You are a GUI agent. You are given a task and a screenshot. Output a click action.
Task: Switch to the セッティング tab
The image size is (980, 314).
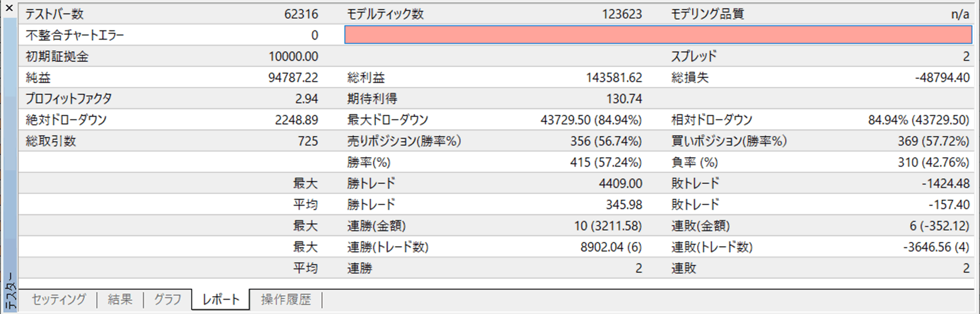(x=59, y=299)
